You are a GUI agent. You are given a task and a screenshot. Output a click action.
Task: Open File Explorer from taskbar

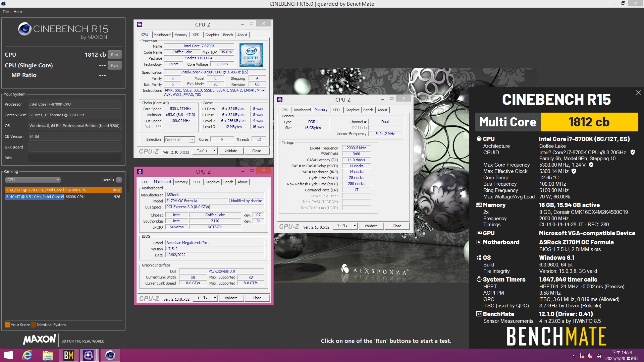48,355
